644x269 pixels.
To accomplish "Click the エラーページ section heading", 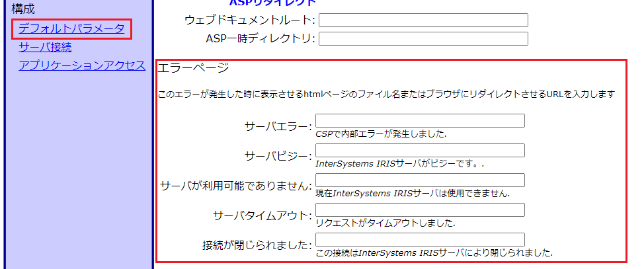I will pos(194,68).
